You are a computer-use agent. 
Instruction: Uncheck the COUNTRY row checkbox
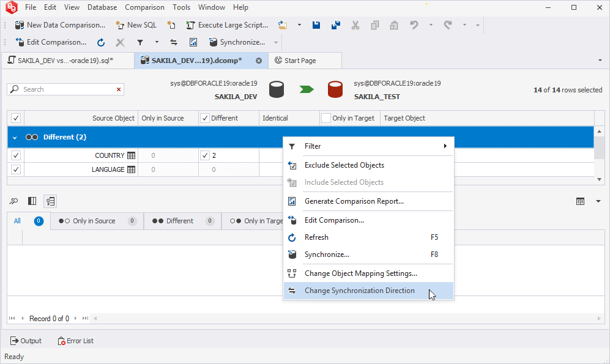pos(16,155)
